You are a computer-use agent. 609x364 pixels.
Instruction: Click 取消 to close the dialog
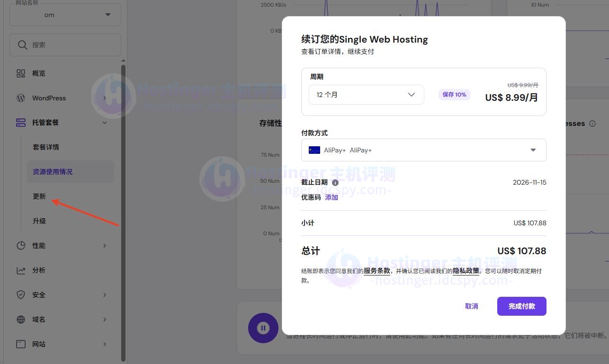[x=471, y=306]
